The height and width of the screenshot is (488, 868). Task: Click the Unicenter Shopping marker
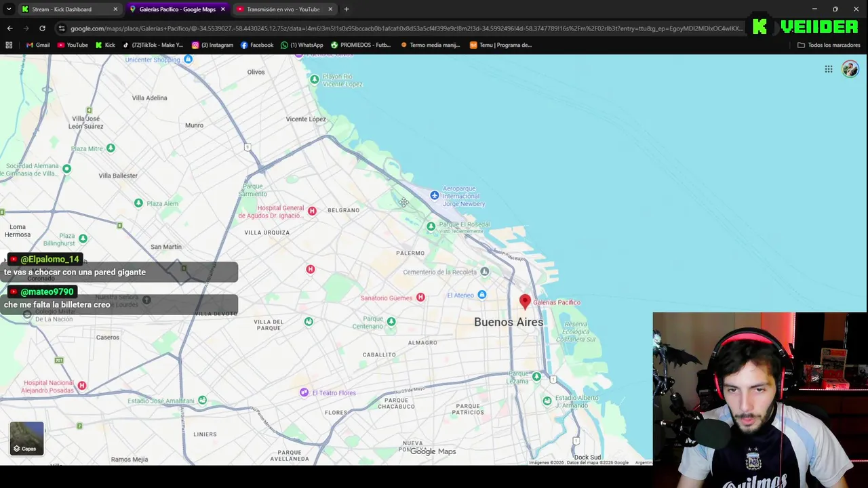coord(189,60)
